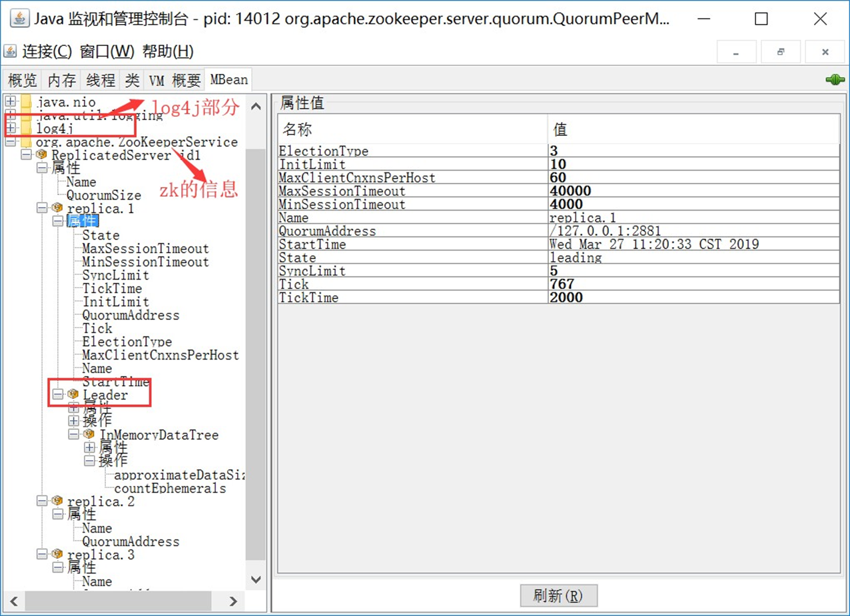Open the 连接(C) menu

point(47,51)
